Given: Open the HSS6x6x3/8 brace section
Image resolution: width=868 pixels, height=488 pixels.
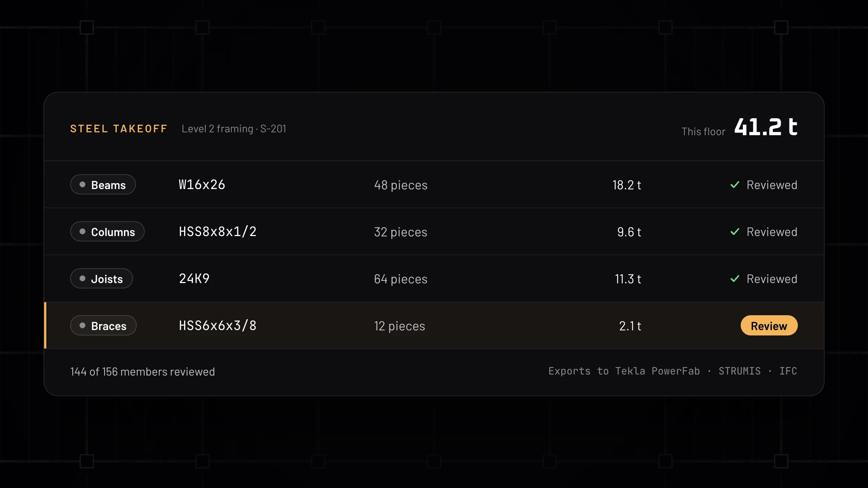Looking at the screenshot, I should point(218,326).
